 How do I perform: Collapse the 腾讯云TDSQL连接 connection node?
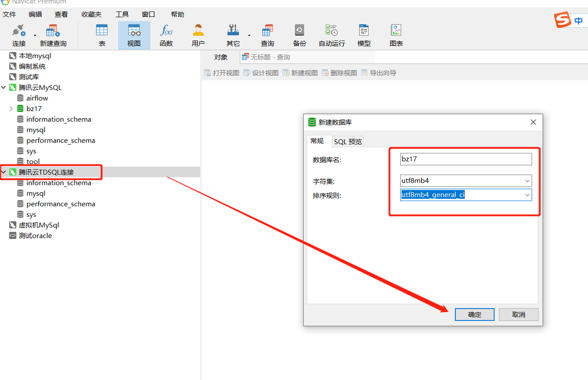click(4, 172)
